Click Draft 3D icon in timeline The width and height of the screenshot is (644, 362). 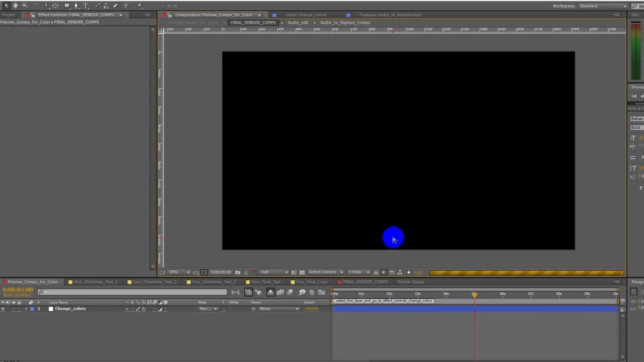[258, 292]
